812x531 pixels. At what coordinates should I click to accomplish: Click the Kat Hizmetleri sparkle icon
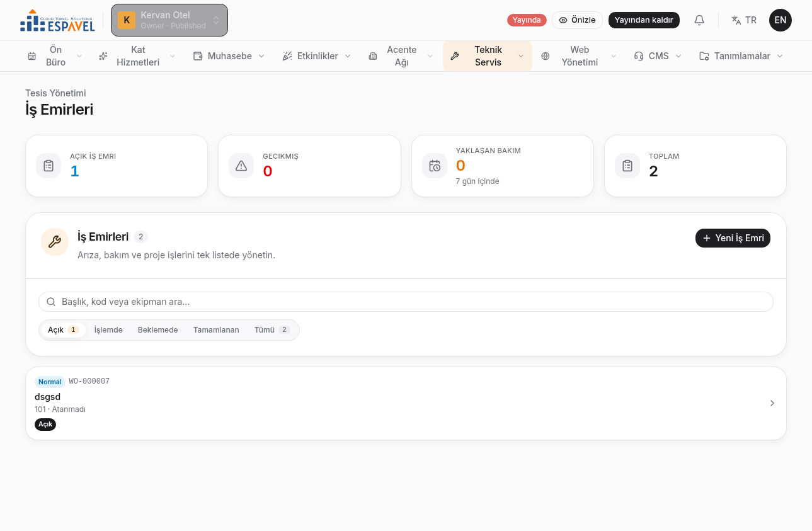[103, 56]
